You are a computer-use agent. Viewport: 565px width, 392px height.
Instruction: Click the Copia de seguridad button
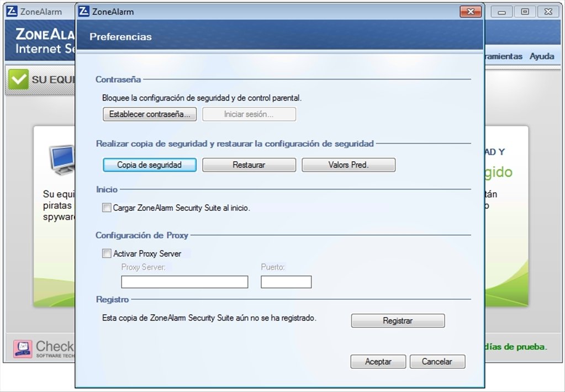[150, 165]
